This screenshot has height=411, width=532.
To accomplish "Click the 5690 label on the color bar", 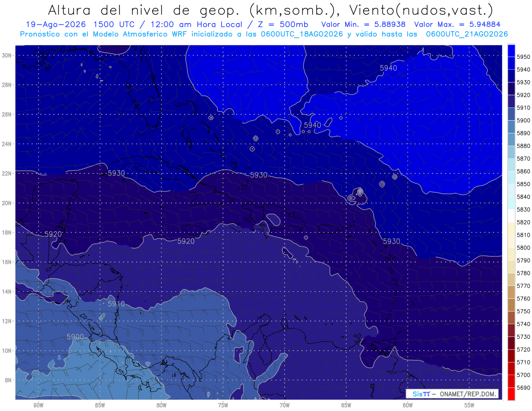I will pos(524,388).
